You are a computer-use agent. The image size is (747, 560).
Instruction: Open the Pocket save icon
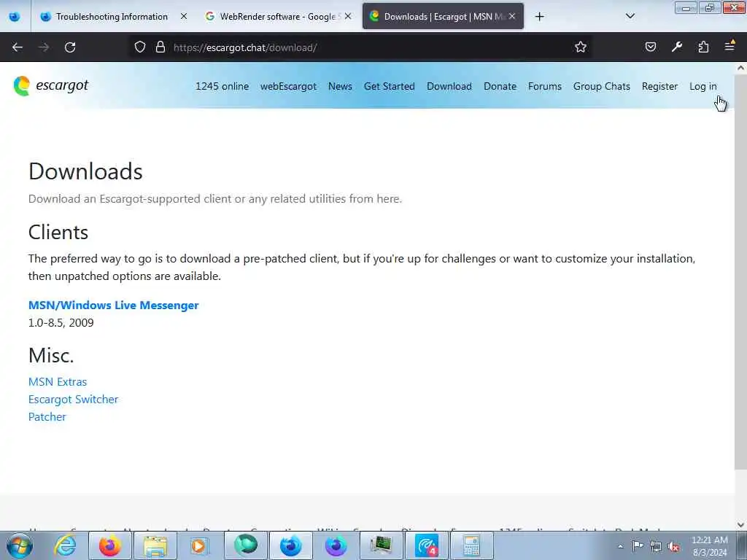coord(650,47)
